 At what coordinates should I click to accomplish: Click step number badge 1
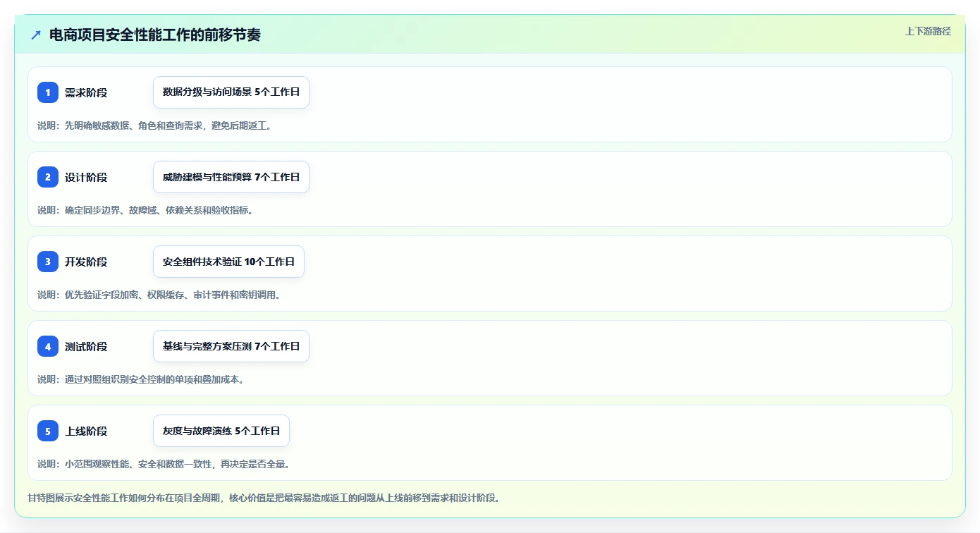pos(48,92)
